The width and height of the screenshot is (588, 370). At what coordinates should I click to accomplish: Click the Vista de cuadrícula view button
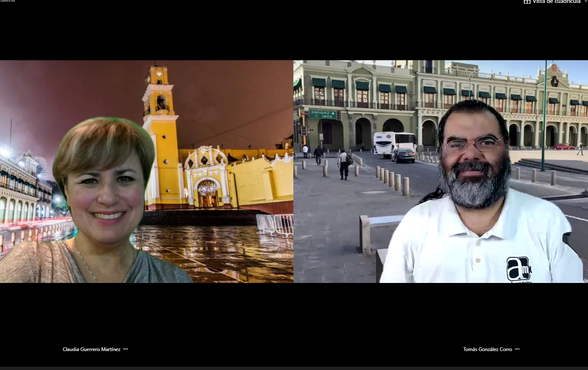552,2
